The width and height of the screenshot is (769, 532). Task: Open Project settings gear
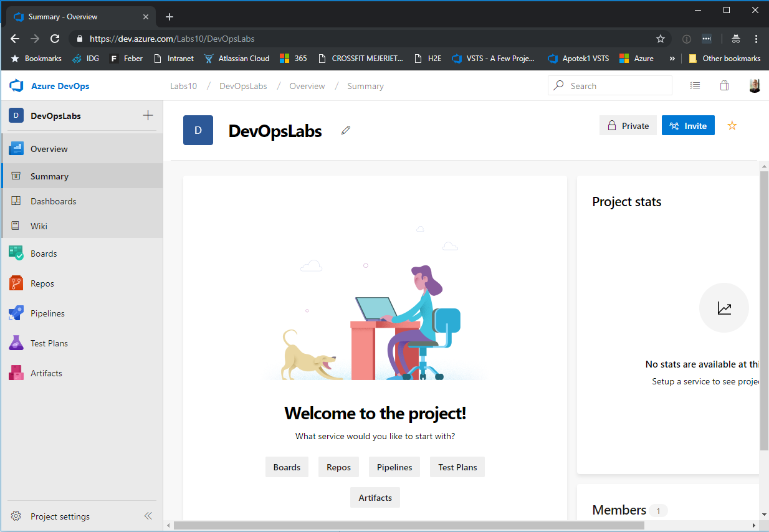(x=16, y=516)
